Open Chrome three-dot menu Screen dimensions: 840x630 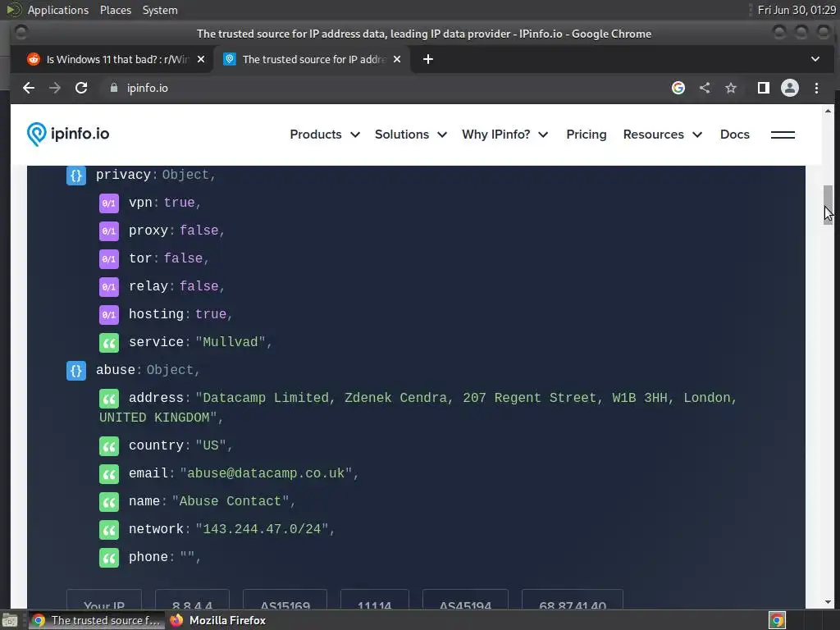tap(816, 88)
